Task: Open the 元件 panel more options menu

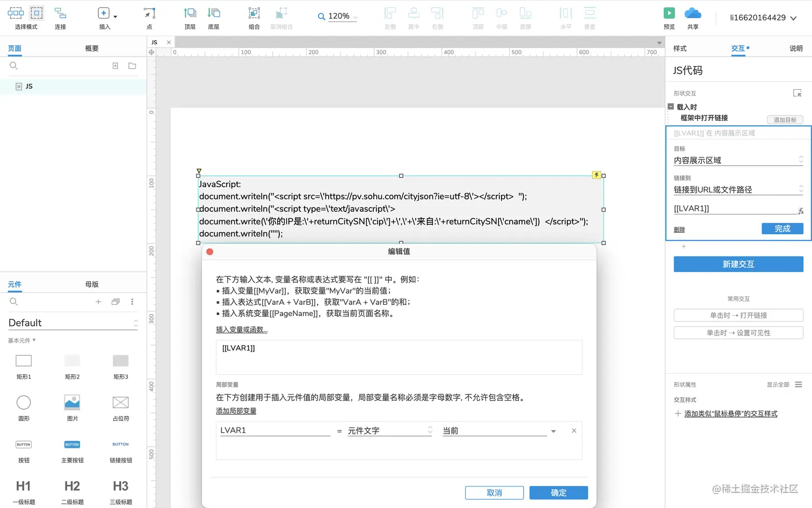Action: 132,302
